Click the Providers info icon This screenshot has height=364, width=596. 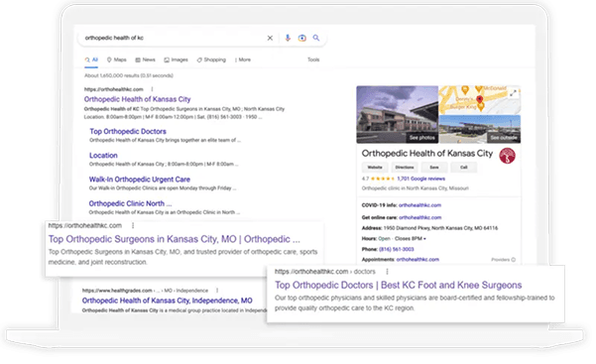513,260
